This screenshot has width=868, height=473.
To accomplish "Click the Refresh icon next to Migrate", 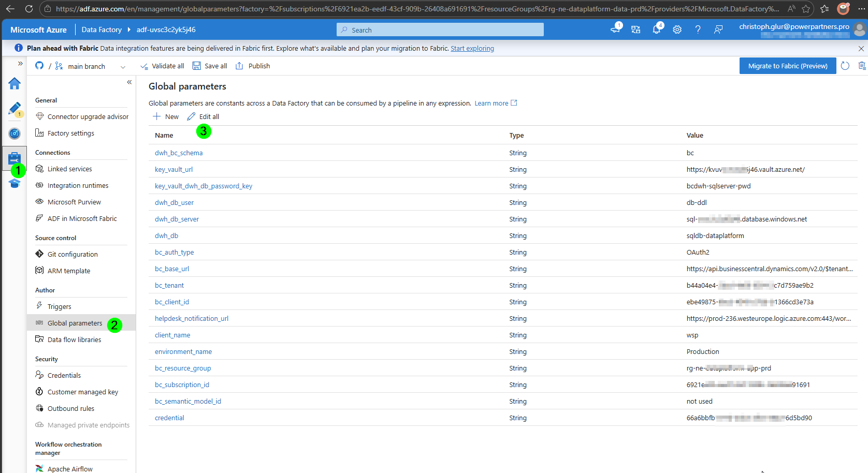I will point(845,66).
